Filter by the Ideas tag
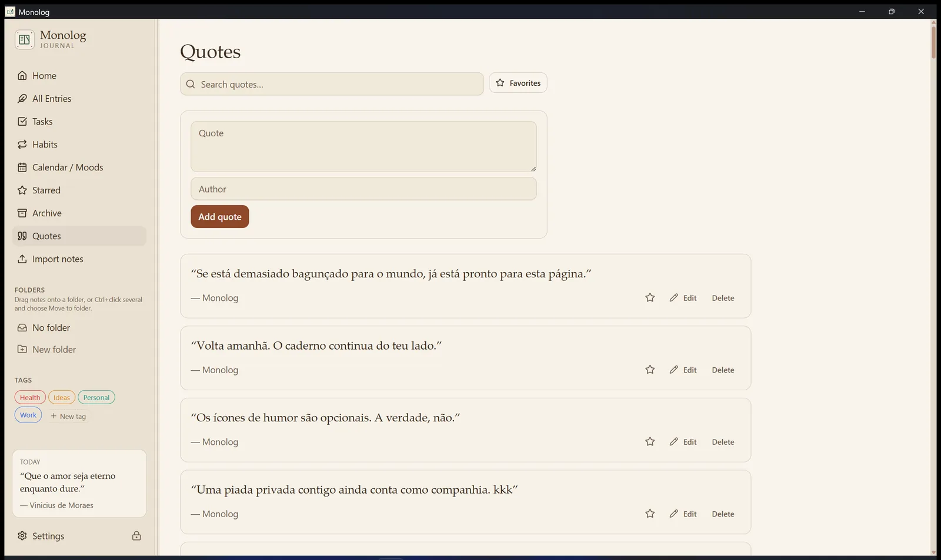This screenshot has width=941, height=560. (x=62, y=398)
